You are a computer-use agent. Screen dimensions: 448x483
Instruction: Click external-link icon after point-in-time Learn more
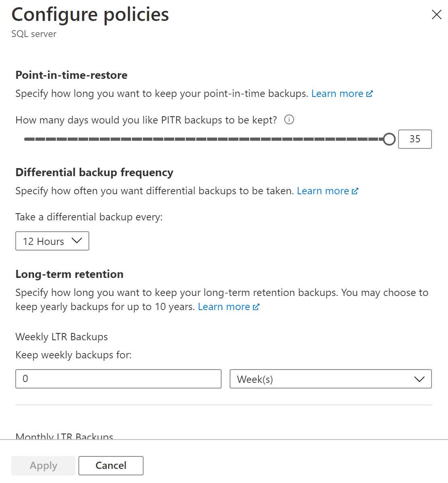point(370,94)
